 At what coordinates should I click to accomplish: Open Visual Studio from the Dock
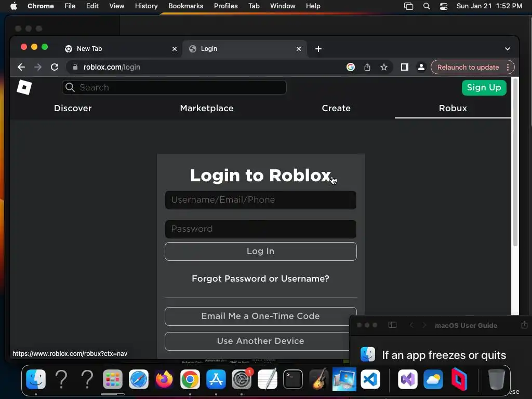(x=407, y=379)
